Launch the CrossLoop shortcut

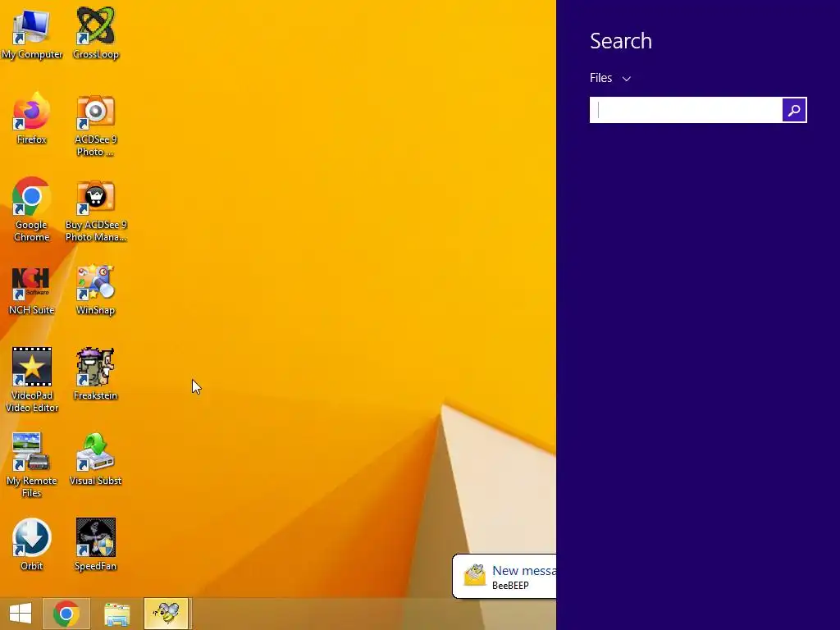(95, 32)
